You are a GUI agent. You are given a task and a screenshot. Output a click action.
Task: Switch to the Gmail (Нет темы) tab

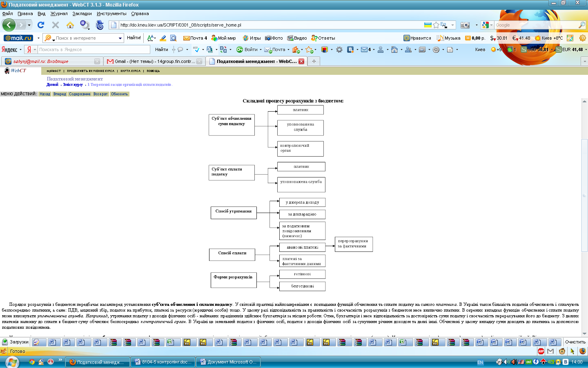[154, 61]
